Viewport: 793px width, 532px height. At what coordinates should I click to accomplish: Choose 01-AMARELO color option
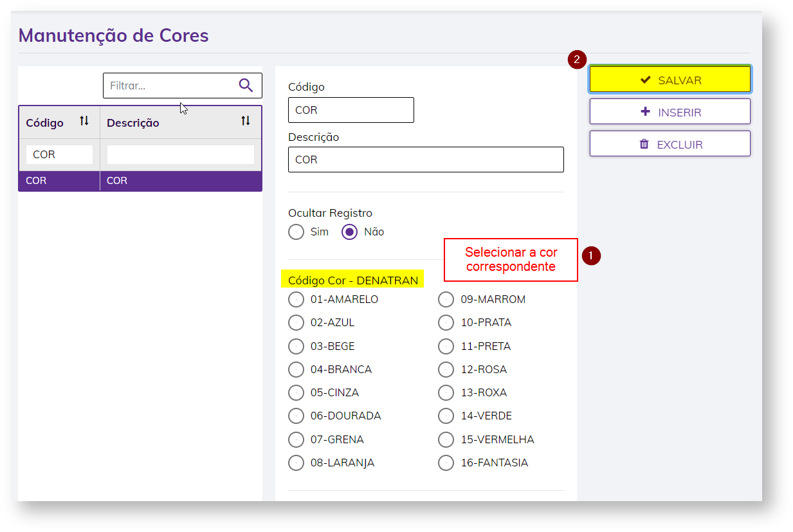click(296, 300)
